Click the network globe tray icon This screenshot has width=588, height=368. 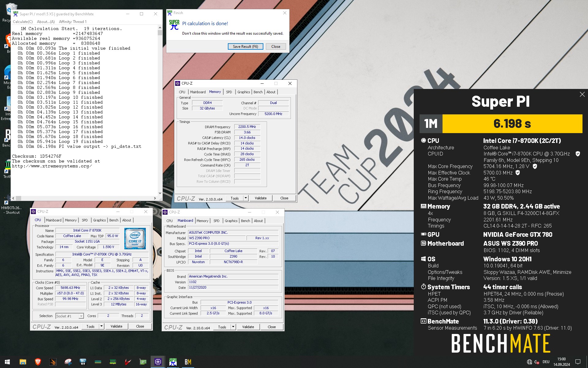click(x=529, y=362)
